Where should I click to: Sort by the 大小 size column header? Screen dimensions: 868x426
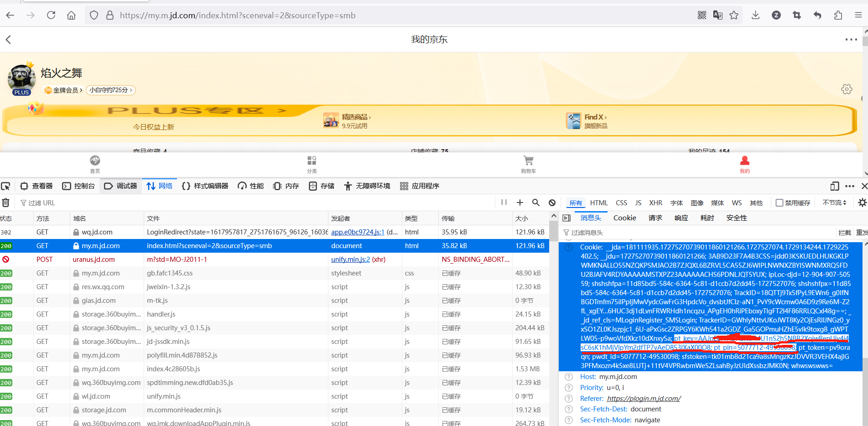click(530, 218)
